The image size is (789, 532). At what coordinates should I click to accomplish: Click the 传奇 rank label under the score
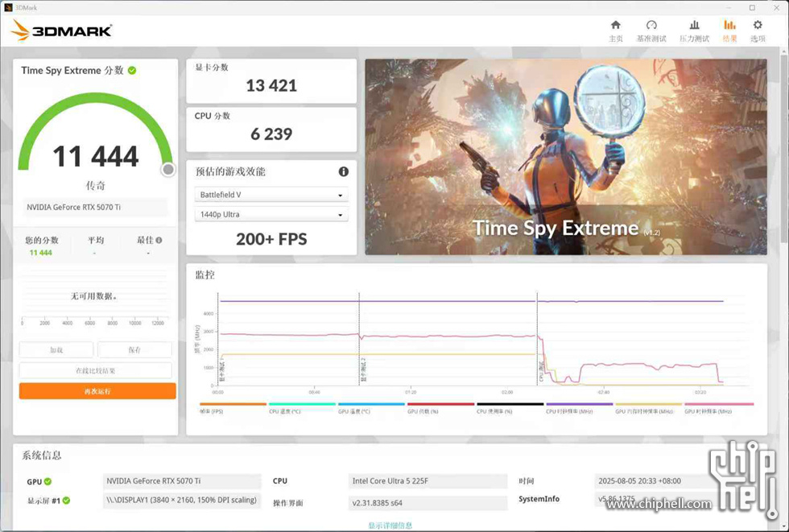96,186
